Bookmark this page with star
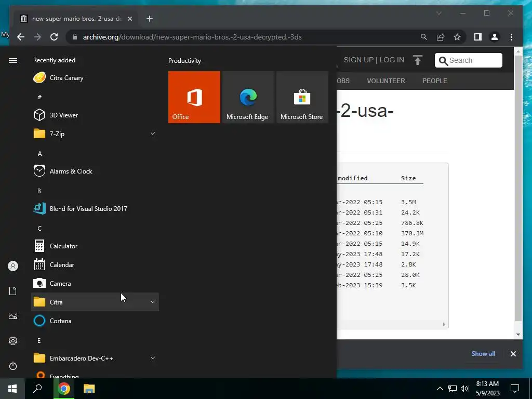The width and height of the screenshot is (532, 399). click(457, 37)
